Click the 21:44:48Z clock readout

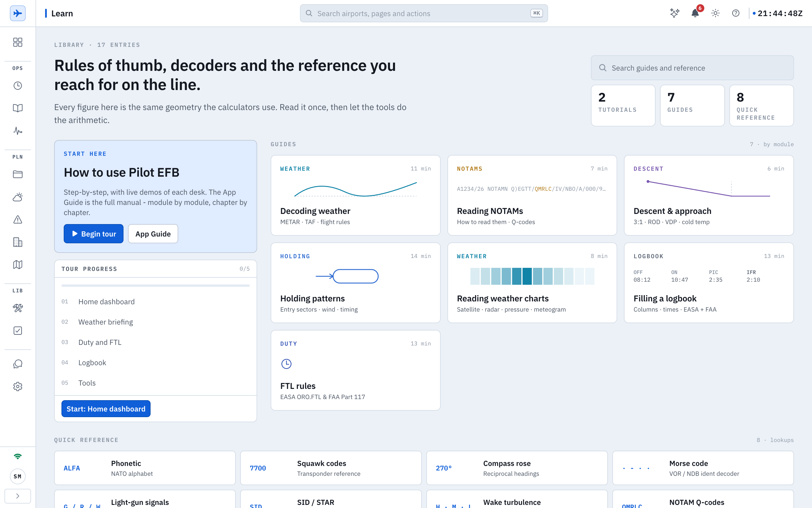[780, 14]
